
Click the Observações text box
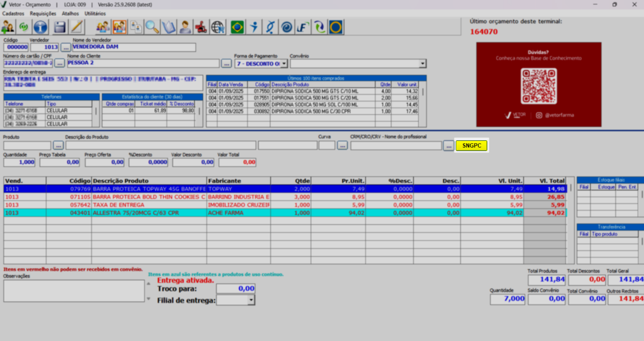click(x=74, y=291)
